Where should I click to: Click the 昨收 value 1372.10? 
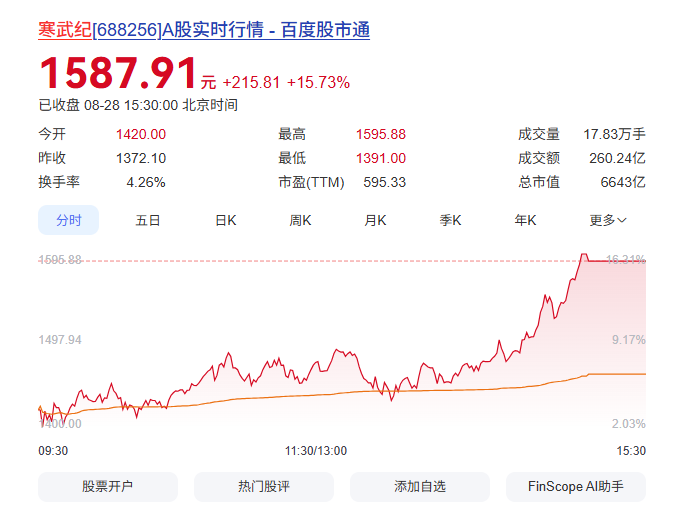click(x=141, y=158)
